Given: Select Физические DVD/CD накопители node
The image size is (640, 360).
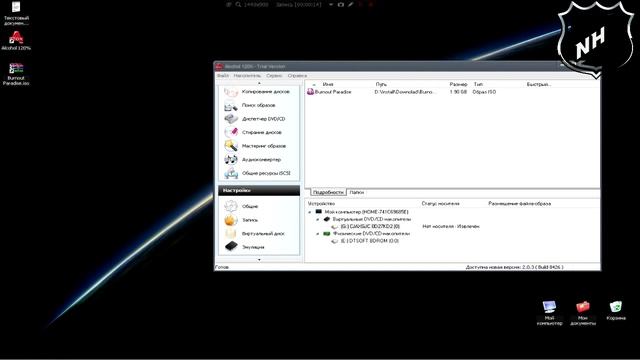Looking at the screenshot, I should click(371, 233).
